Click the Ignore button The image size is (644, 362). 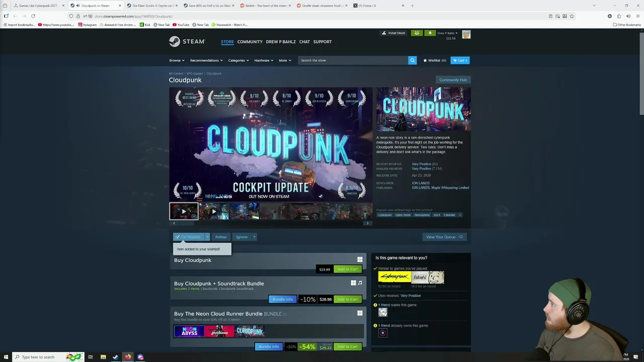[242, 237]
